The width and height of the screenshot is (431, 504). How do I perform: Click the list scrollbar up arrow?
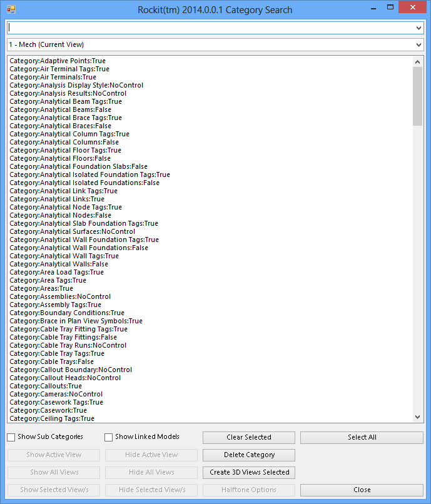click(417, 62)
